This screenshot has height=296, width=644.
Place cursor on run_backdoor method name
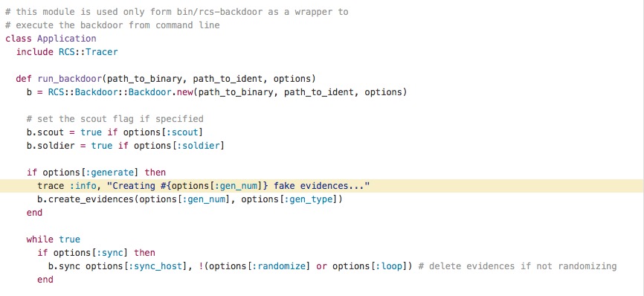coord(70,78)
